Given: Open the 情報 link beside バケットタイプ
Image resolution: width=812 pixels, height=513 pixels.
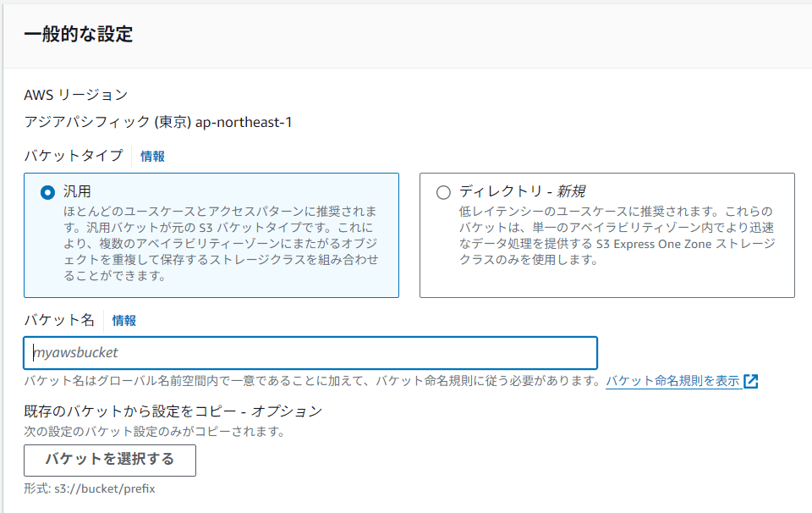Looking at the screenshot, I should pyautogui.click(x=152, y=157).
